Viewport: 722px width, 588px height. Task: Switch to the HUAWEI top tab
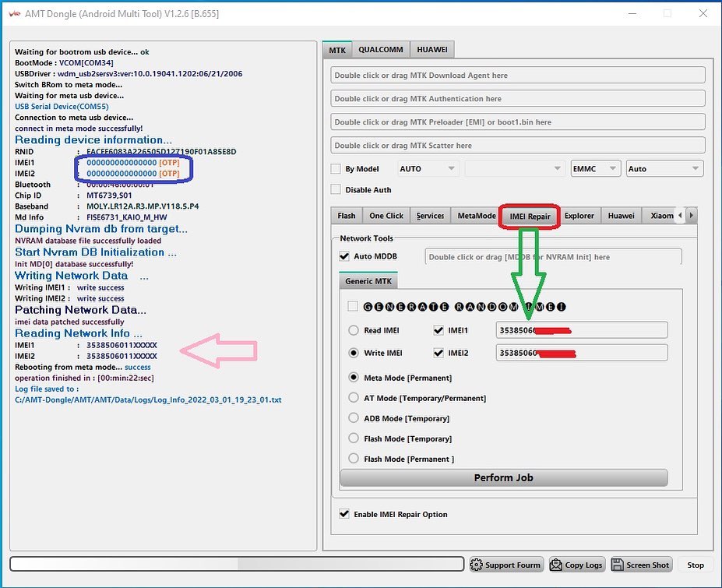point(432,49)
